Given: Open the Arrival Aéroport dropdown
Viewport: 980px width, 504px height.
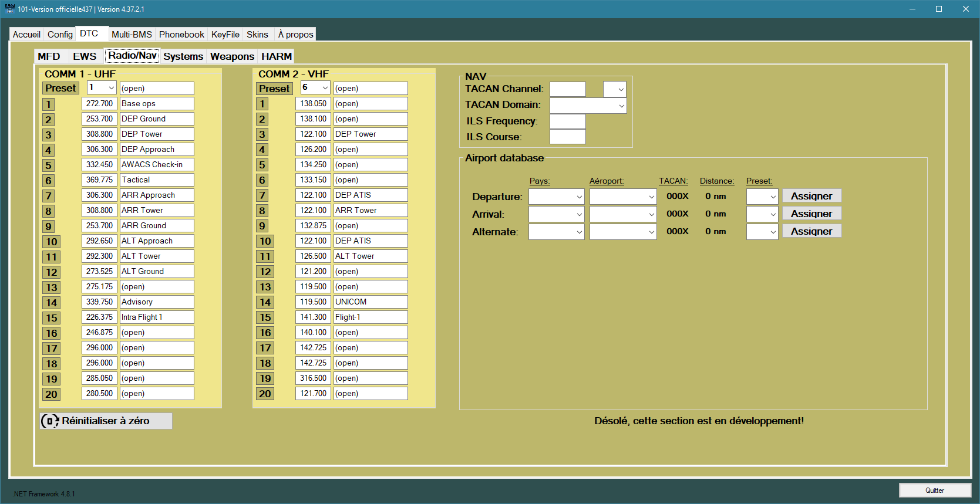Looking at the screenshot, I should pyautogui.click(x=622, y=214).
